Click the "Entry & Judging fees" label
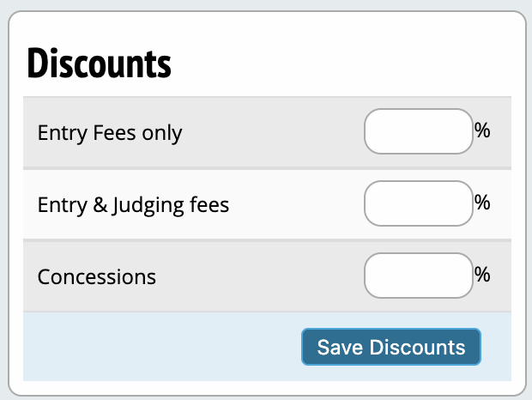Viewport: 532px width, 400px height. (x=133, y=205)
